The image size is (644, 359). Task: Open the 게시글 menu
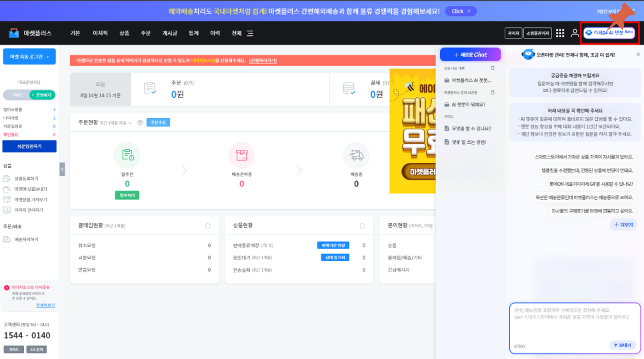(x=169, y=33)
